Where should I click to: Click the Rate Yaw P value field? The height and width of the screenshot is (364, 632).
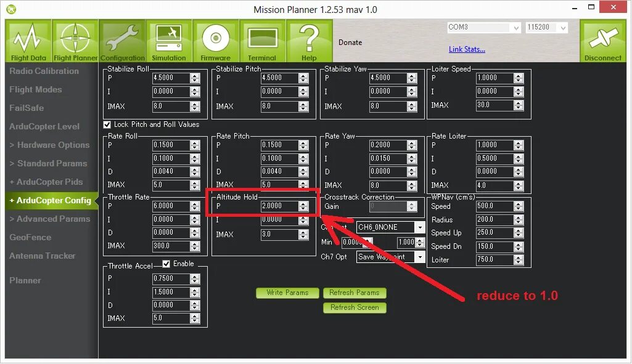tap(388, 145)
